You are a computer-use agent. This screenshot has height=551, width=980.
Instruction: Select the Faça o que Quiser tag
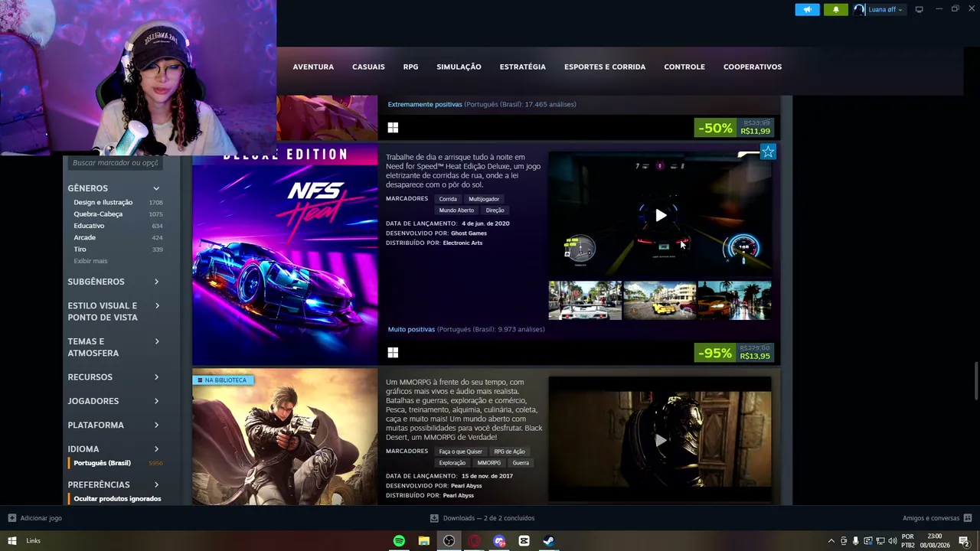point(460,452)
